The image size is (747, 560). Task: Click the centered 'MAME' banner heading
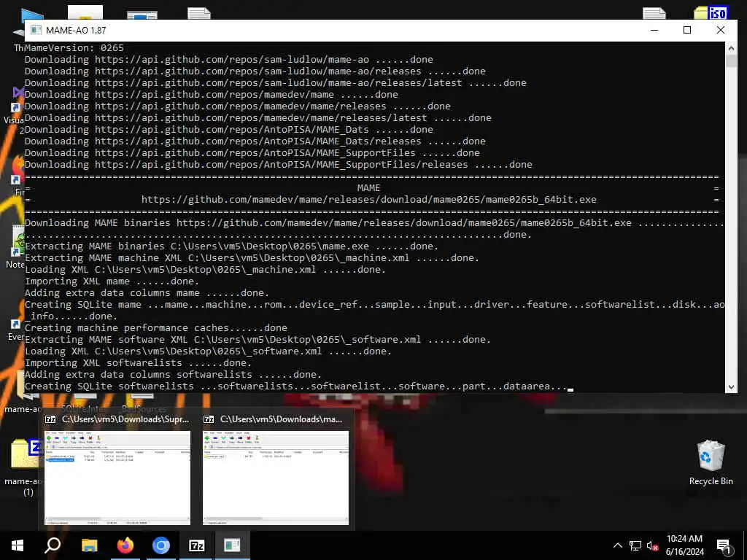[x=368, y=188]
